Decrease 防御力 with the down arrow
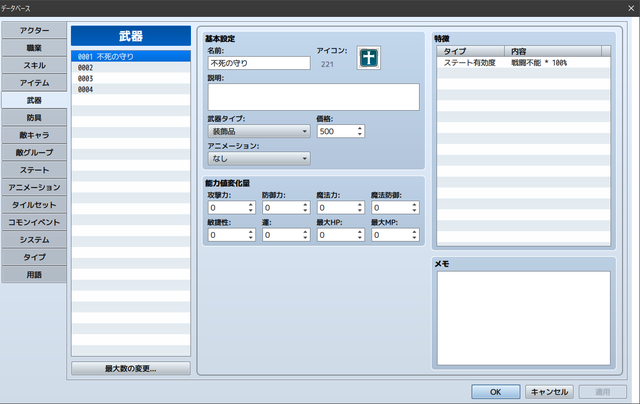640x404 pixels. 305,211
